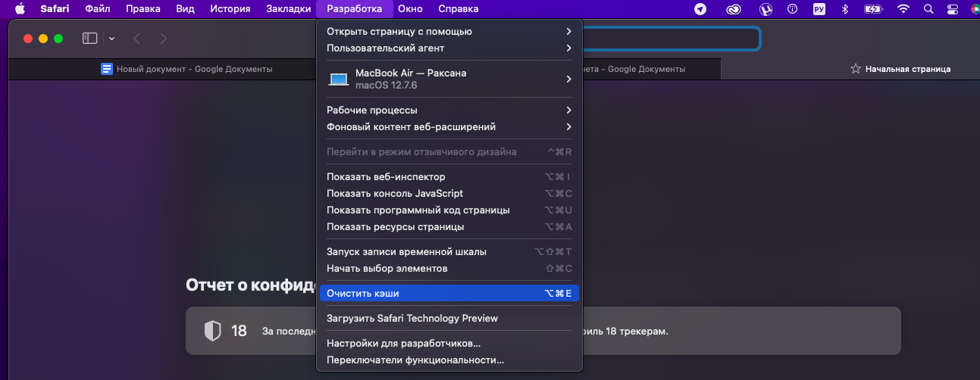Close the Разработка menu in the menu bar
980x380 pixels.
[355, 9]
